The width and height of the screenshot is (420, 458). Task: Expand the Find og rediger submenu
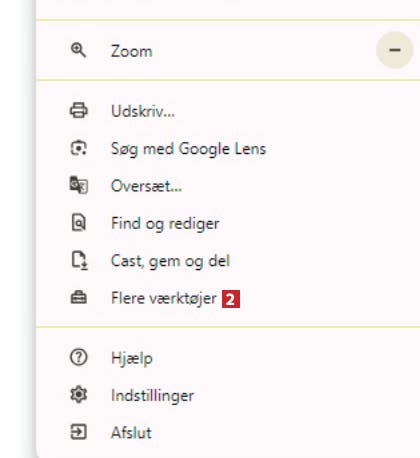[x=228, y=223]
